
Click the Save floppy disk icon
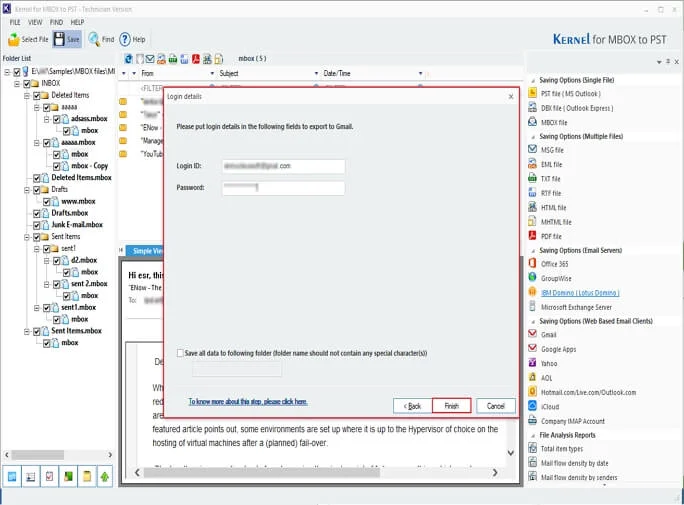pyautogui.click(x=59, y=39)
